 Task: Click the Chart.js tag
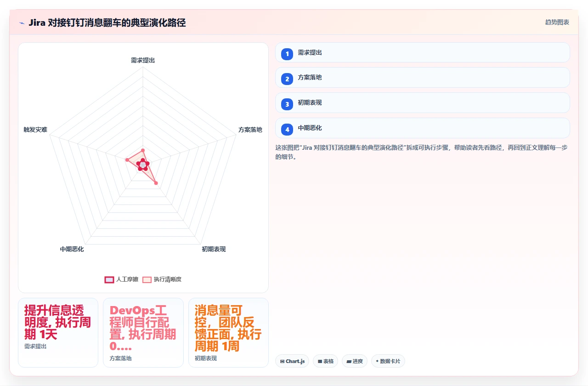[x=292, y=361]
